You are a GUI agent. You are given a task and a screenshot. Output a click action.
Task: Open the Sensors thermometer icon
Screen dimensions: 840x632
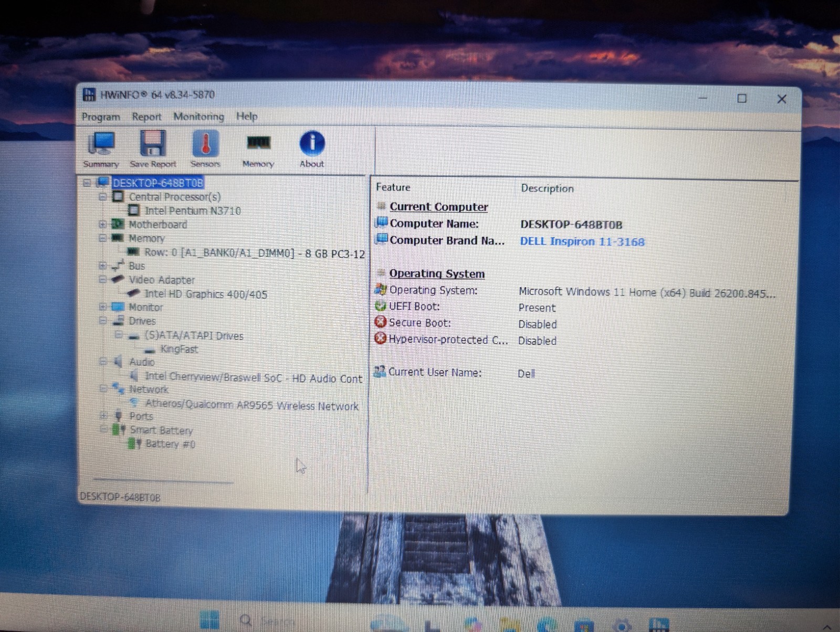[205, 149]
